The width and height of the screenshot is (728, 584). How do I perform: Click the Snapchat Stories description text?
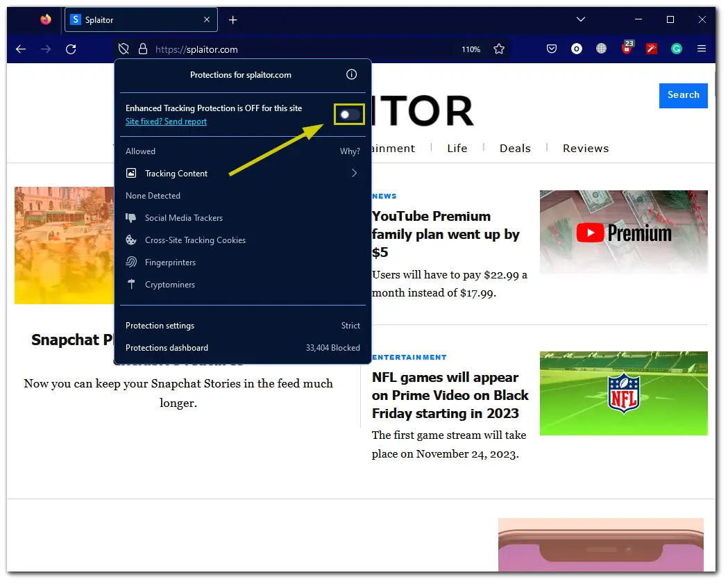(x=178, y=393)
